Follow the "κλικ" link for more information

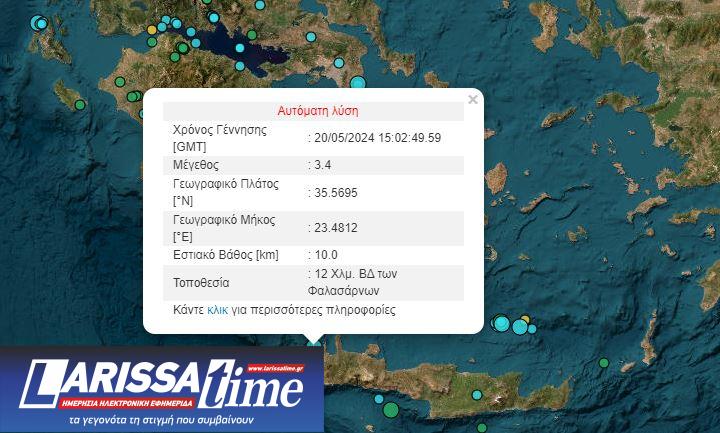pos(217,310)
